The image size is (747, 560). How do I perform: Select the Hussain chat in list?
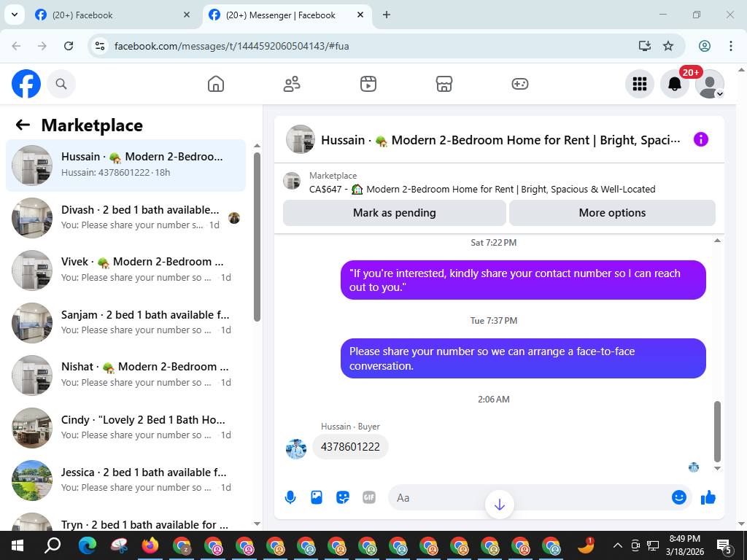point(125,166)
